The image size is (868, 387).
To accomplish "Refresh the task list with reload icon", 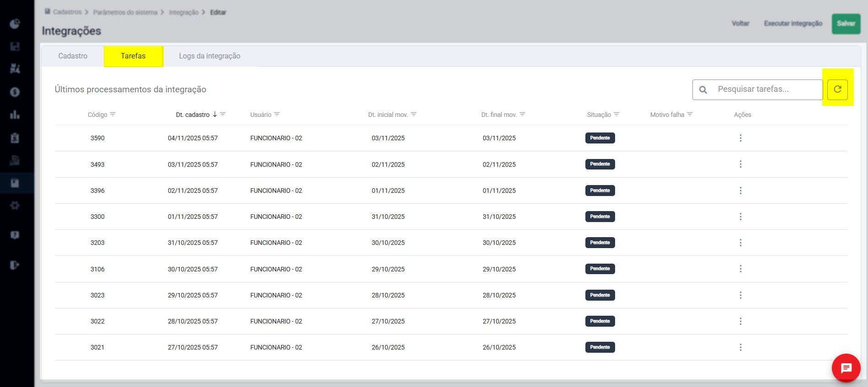I will pyautogui.click(x=837, y=90).
